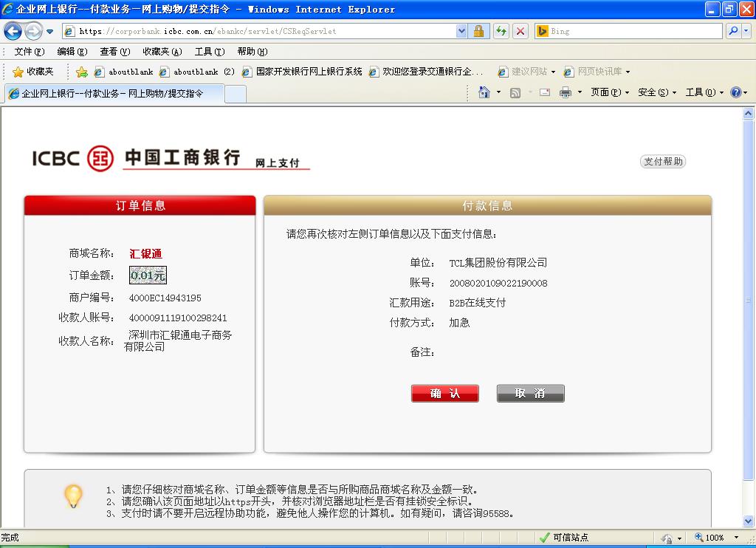Go forward with the browser Forward arrow
756x548 pixels.
[x=33, y=31]
